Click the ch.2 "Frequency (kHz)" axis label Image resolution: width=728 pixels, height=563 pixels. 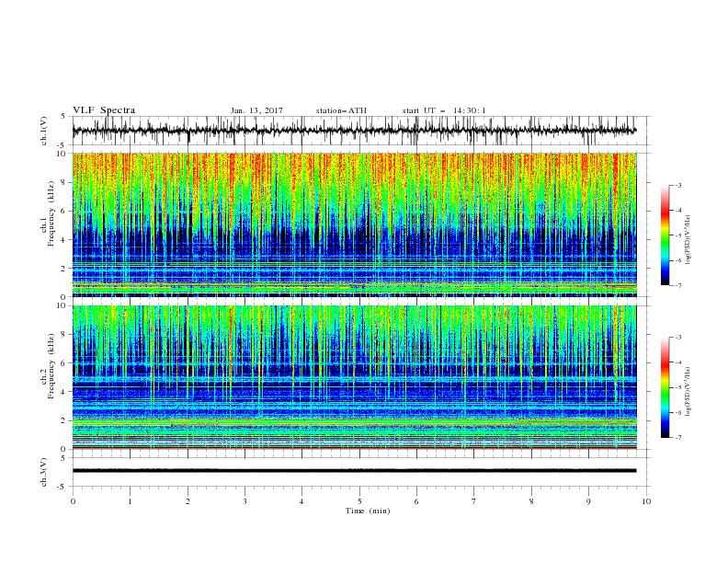[x=51, y=366]
